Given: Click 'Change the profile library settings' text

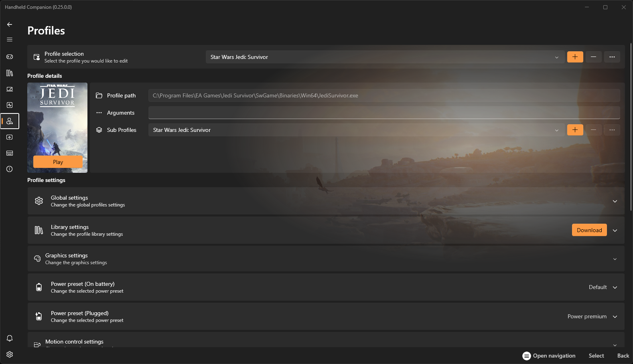Looking at the screenshot, I should pos(87,234).
